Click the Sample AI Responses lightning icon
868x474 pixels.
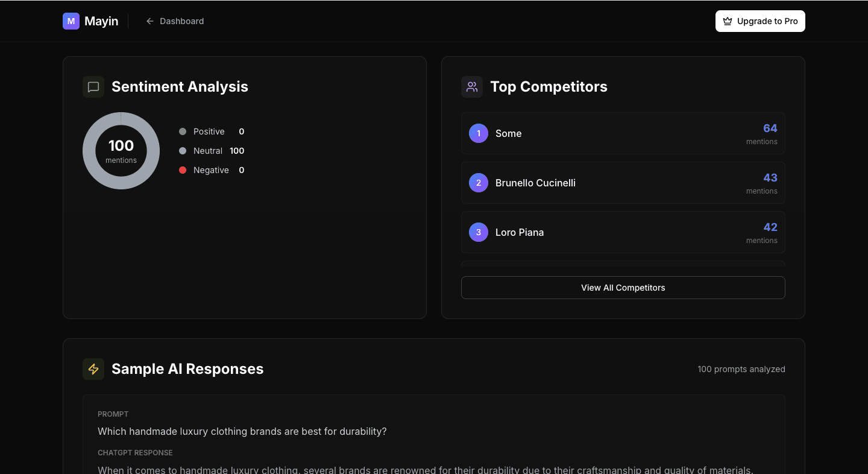point(93,368)
